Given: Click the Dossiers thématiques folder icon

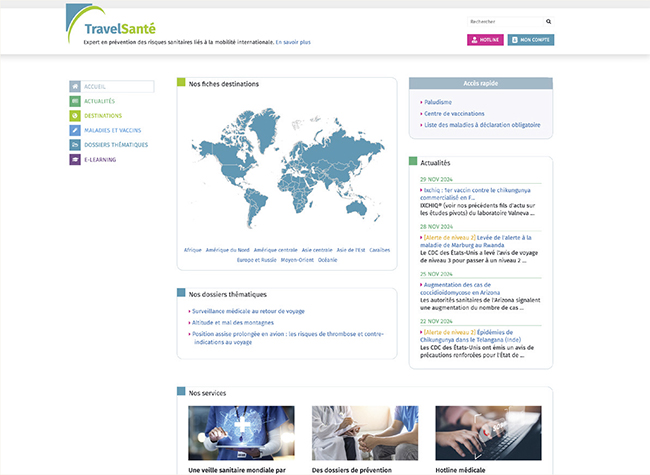Looking at the screenshot, I should click(75, 145).
